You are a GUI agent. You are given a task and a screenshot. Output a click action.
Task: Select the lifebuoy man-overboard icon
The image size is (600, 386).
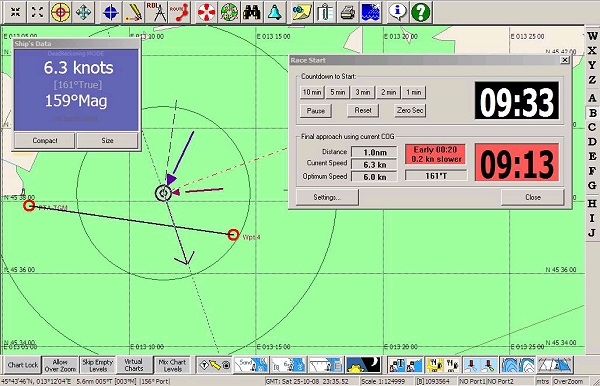coord(207,12)
